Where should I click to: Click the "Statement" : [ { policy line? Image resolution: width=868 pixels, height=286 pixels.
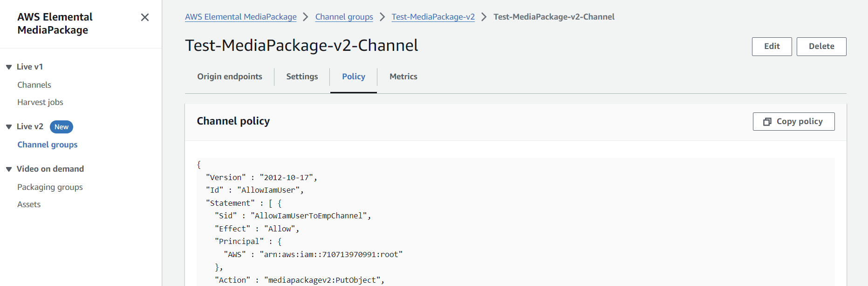click(244, 203)
